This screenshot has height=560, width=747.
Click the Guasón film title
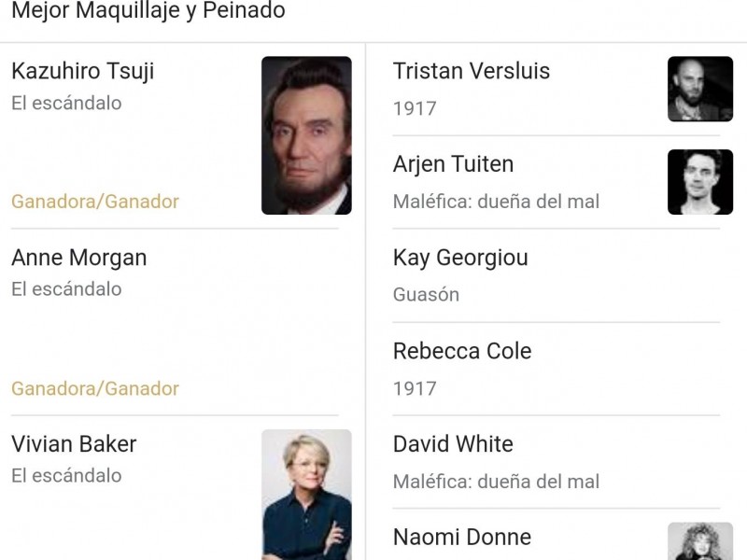[x=426, y=295]
